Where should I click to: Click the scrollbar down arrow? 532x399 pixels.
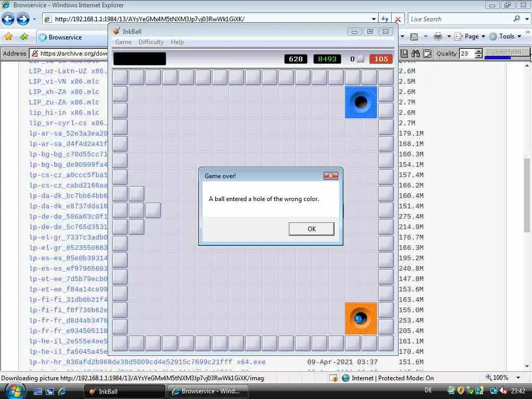527,366
